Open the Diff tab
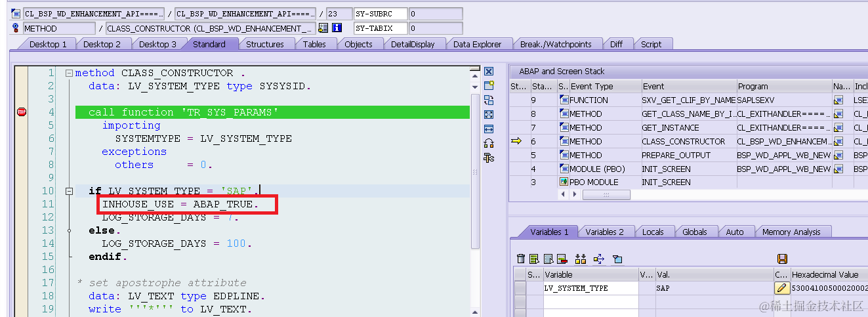Viewport: 868px width, 317px height. coord(616,44)
